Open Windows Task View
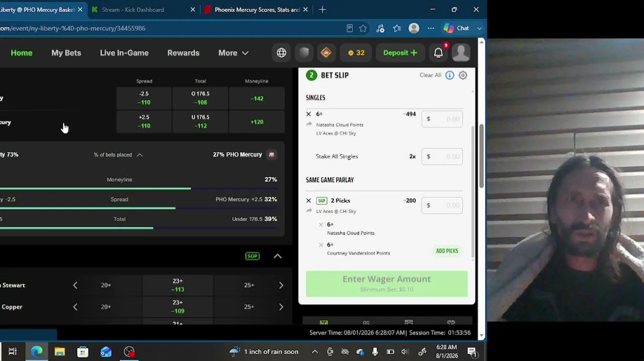Viewport: 644px width, 361px height. (13, 351)
